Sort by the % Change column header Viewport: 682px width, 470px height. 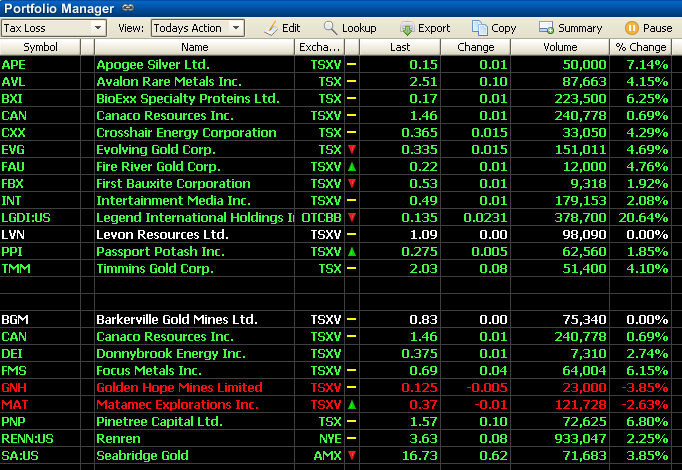coord(641,47)
